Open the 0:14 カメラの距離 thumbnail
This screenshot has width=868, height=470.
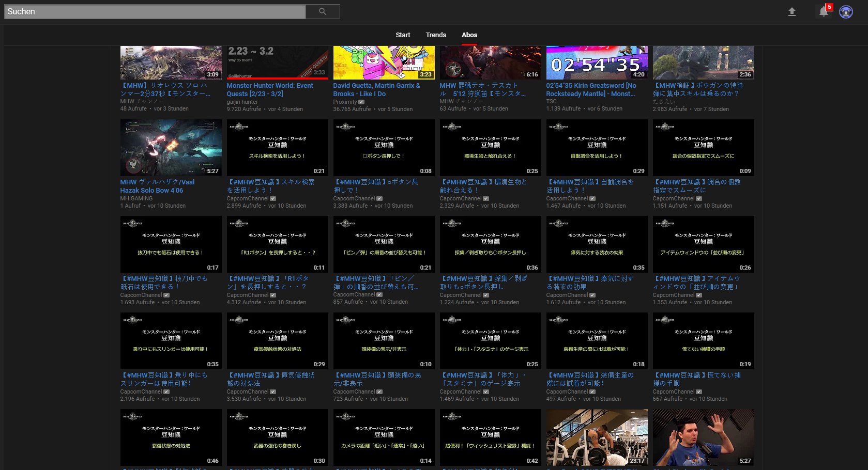[x=384, y=437]
